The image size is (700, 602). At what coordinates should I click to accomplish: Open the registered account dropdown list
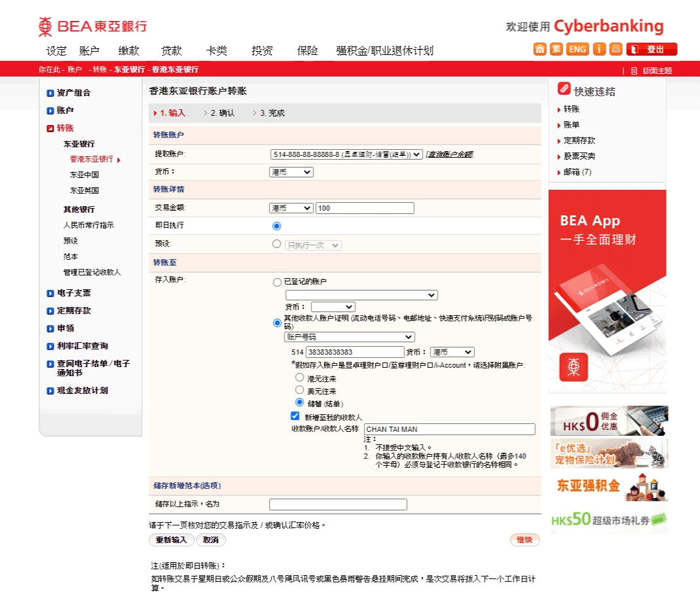pos(362,295)
